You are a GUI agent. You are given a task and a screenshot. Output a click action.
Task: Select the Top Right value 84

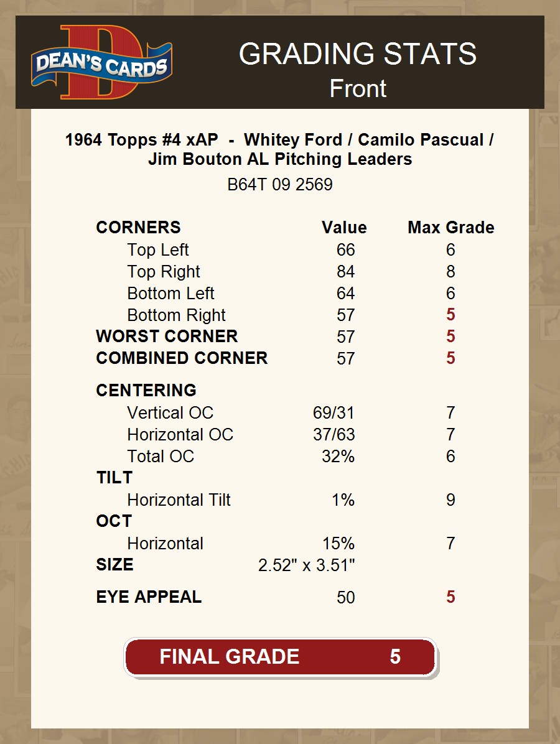tap(345, 272)
